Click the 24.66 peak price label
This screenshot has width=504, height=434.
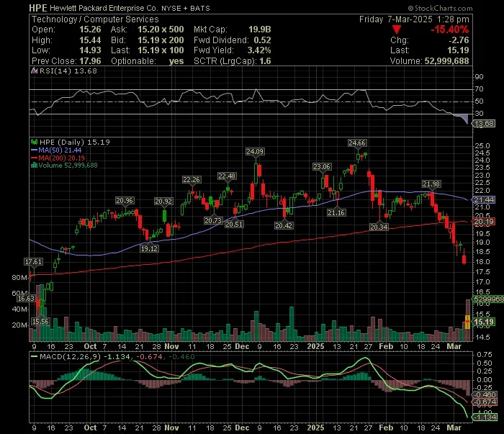357,143
